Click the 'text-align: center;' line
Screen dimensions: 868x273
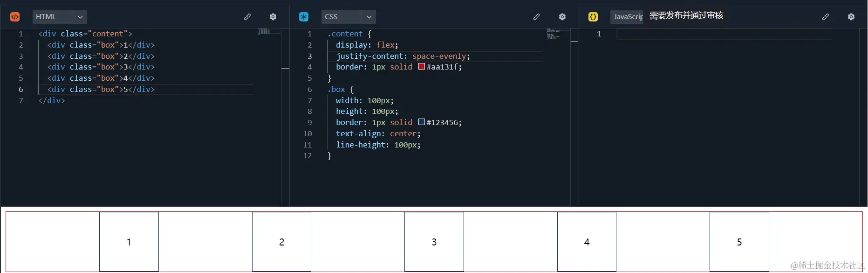coord(378,133)
